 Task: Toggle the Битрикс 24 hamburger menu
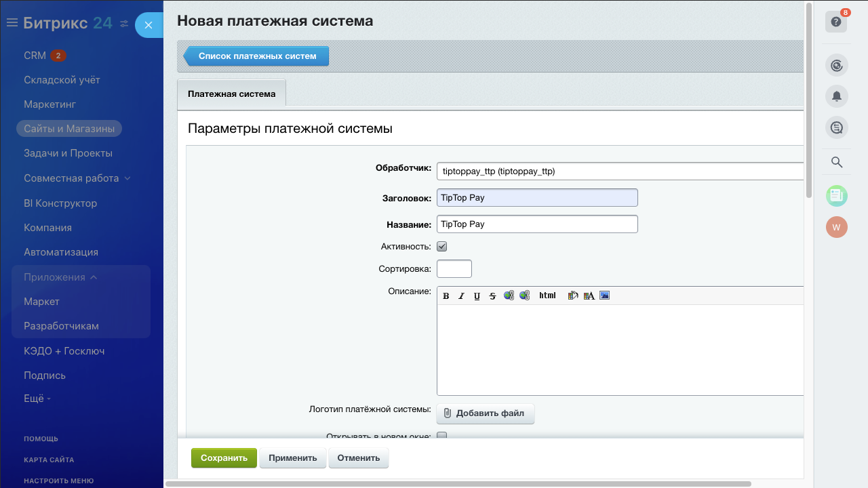(x=12, y=23)
